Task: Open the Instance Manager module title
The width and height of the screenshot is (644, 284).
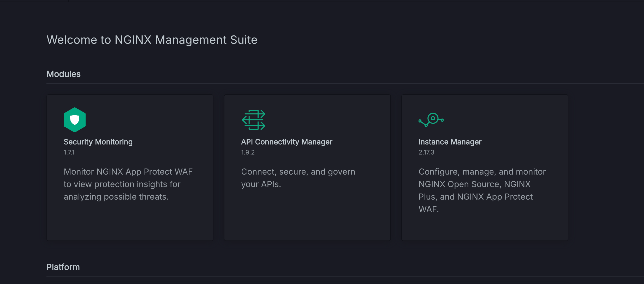Action: (x=450, y=142)
